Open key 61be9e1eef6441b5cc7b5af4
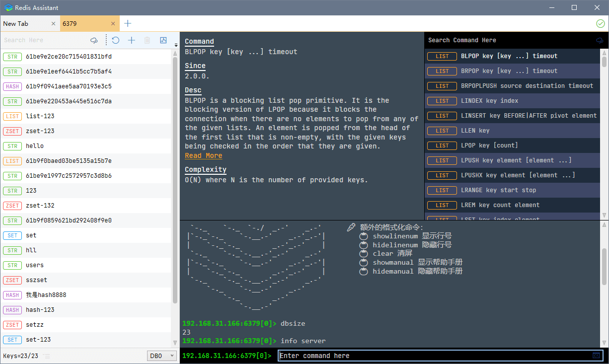609x364 pixels. coord(85,72)
